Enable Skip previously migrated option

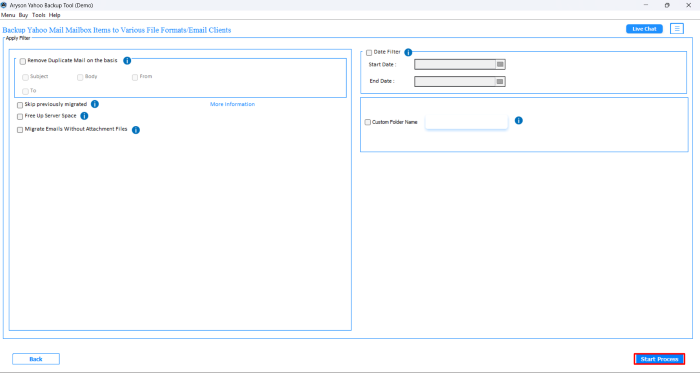click(20, 105)
